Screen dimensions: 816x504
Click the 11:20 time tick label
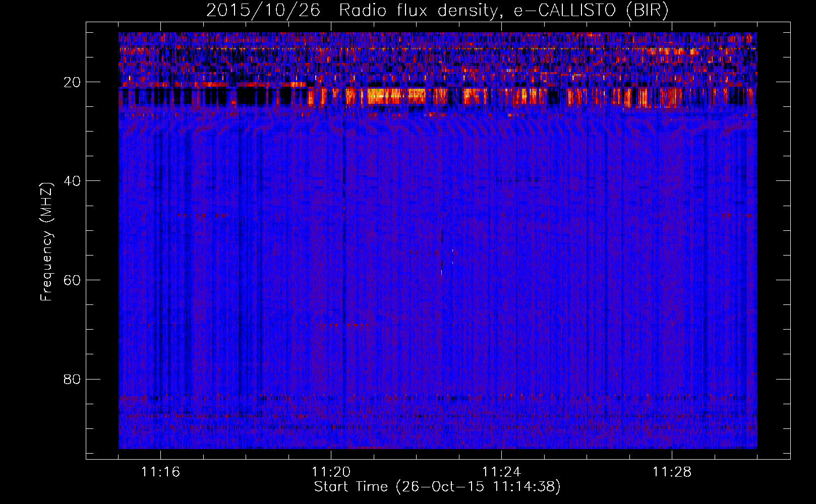point(331,472)
